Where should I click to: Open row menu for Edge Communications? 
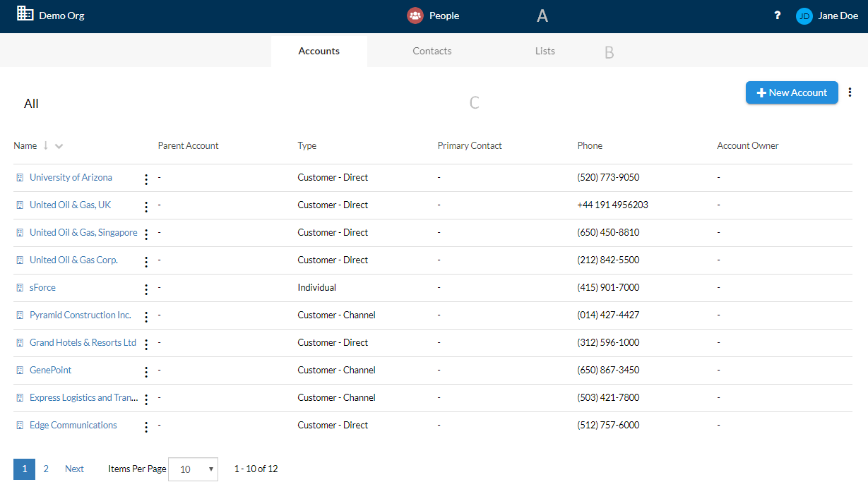tap(146, 427)
